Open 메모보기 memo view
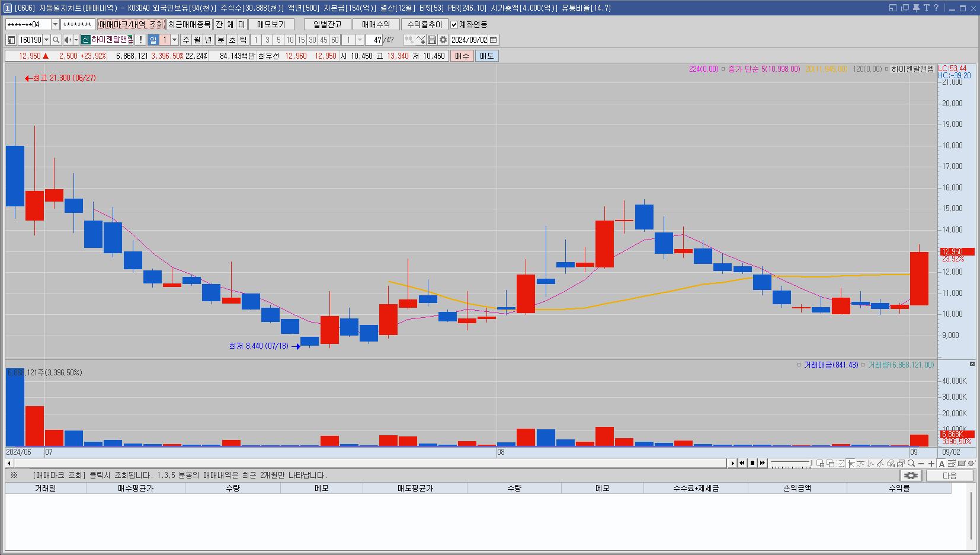Viewport: 980px width, 555px height. (x=271, y=24)
